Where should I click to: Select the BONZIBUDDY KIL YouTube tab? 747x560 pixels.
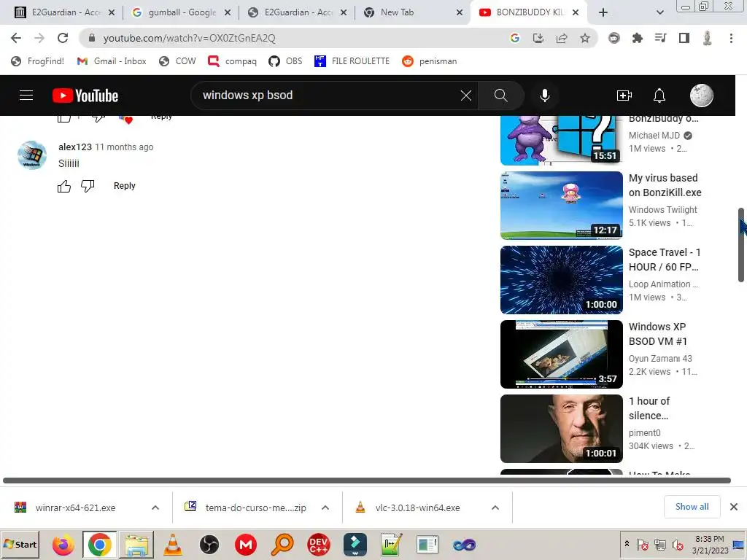tap(528, 12)
